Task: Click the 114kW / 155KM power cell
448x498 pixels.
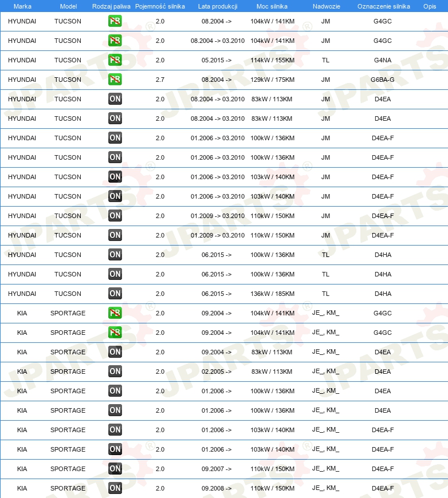Action: pos(273,60)
